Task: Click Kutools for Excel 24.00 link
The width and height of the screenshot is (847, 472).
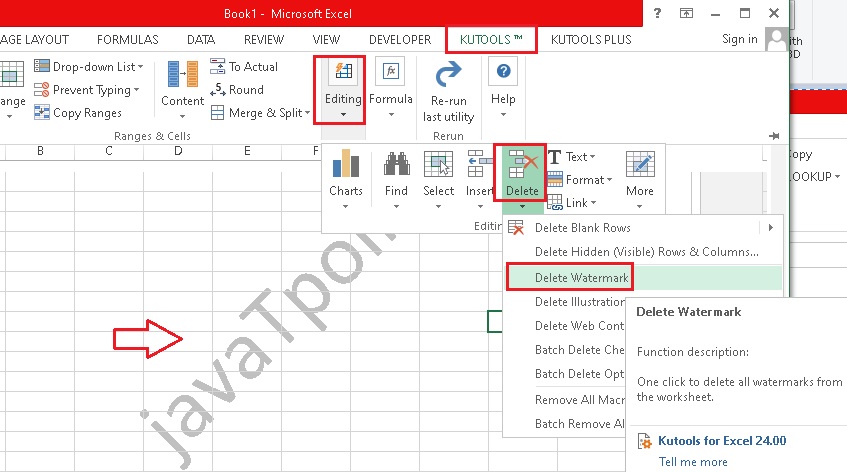Action: coord(722,441)
